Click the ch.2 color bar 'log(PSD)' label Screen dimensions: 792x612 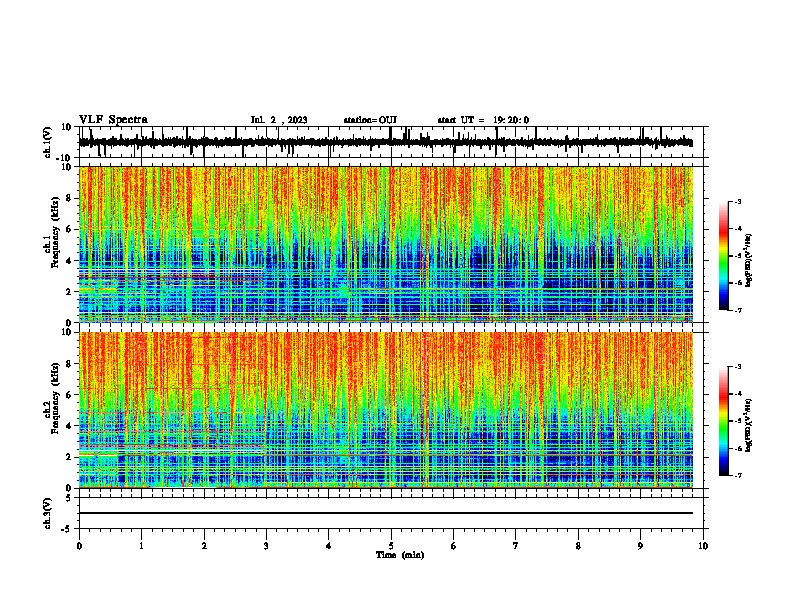(749, 425)
